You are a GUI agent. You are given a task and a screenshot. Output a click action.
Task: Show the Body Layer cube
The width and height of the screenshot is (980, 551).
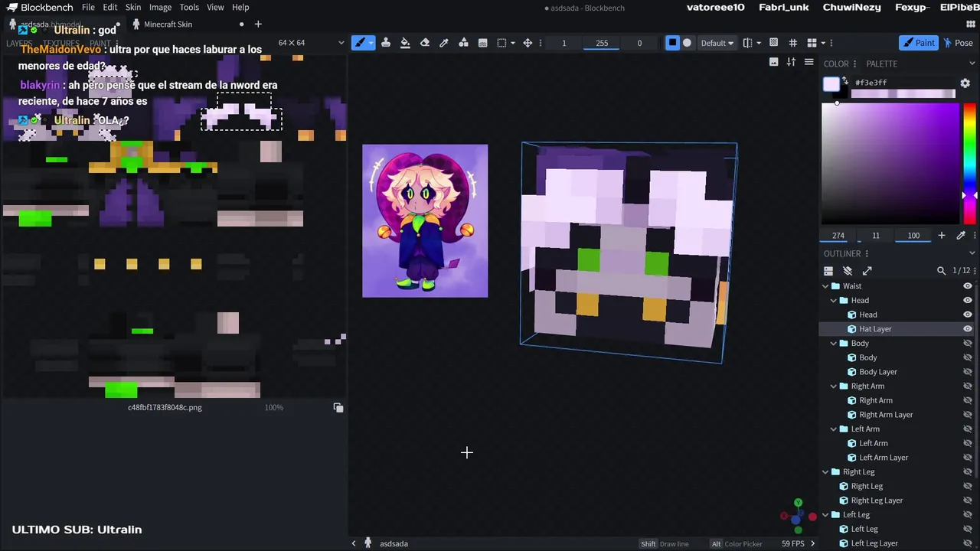(968, 372)
